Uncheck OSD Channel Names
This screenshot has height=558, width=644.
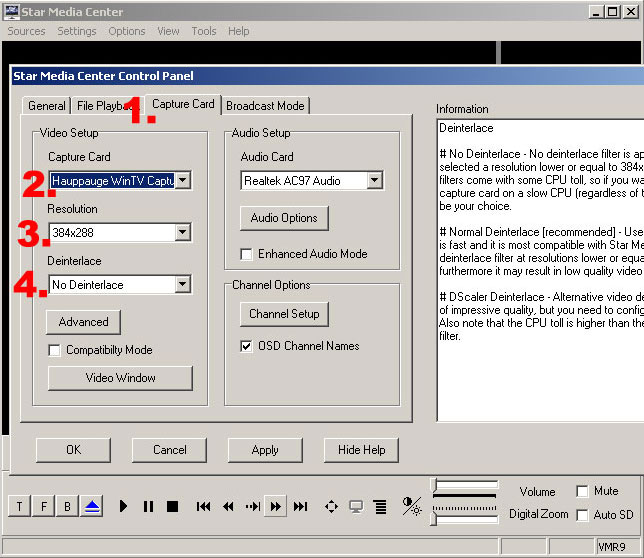pyautogui.click(x=246, y=346)
